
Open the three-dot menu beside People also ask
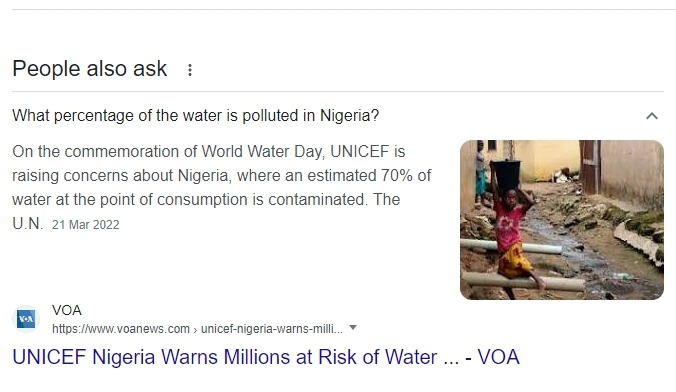(x=190, y=70)
